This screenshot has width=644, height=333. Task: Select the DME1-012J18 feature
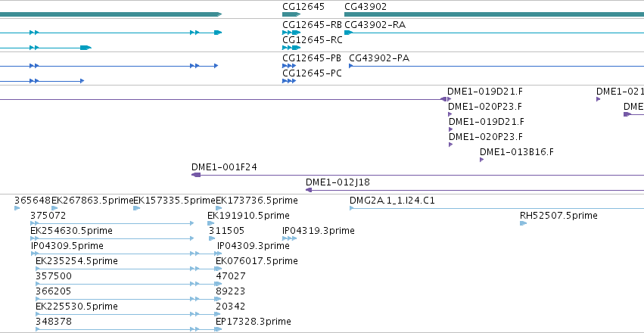pyautogui.click(x=338, y=182)
